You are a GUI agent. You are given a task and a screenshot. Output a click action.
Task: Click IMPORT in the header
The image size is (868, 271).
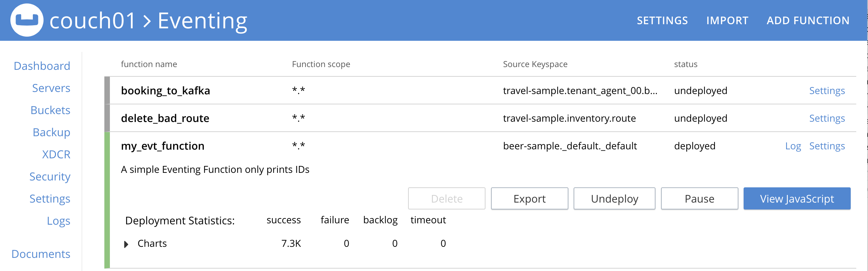point(727,21)
